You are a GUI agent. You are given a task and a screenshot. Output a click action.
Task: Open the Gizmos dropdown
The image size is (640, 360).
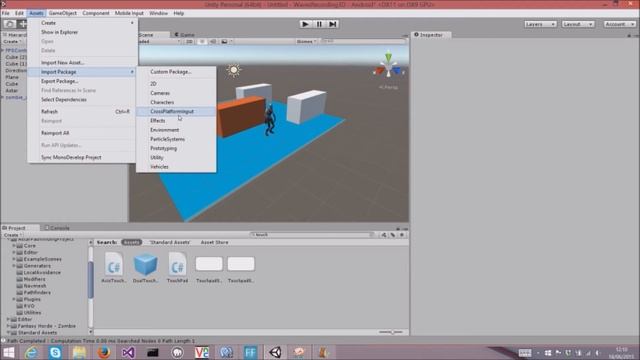pos(306,42)
